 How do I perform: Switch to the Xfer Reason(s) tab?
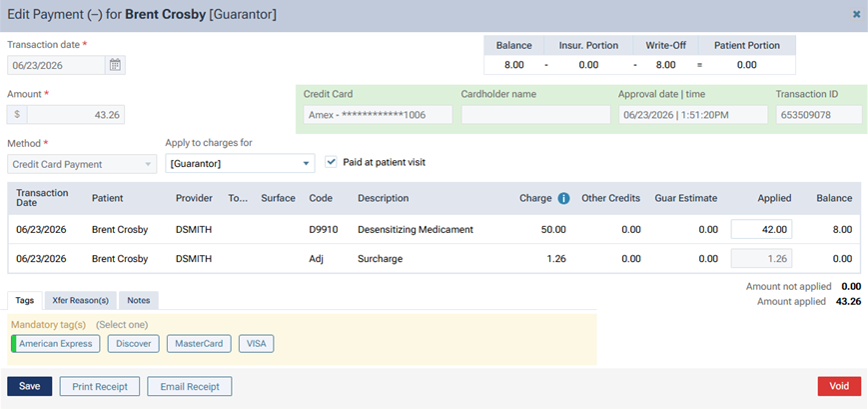point(80,300)
